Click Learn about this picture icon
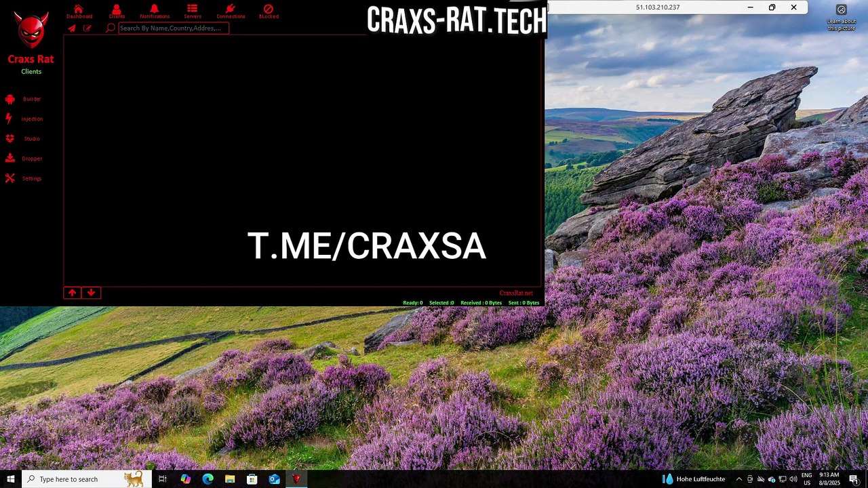The image size is (868, 488). click(842, 17)
